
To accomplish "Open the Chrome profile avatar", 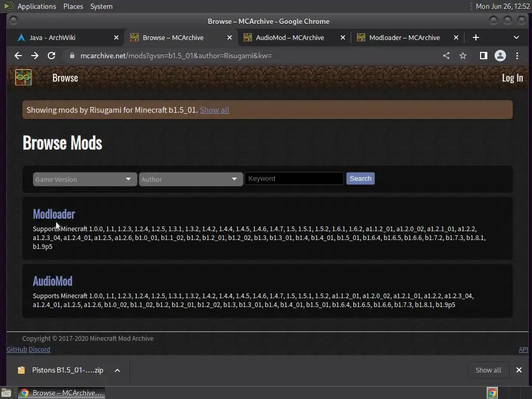I will click(500, 56).
